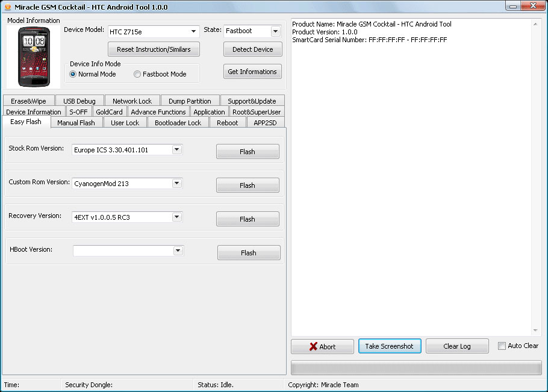Click the 'Status: Idle.' status bar entry
Image resolution: width=548 pixels, height=392 pixels.
[216, 385]
